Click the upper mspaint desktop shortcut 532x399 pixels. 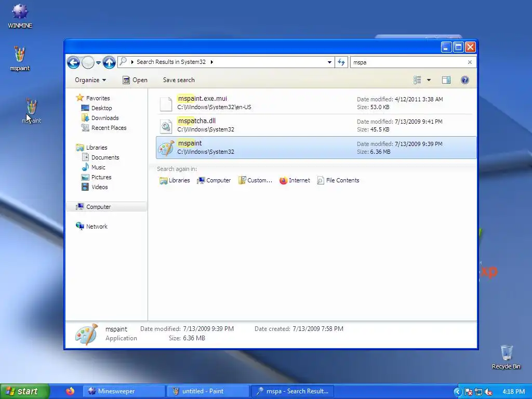coord(20,59)
